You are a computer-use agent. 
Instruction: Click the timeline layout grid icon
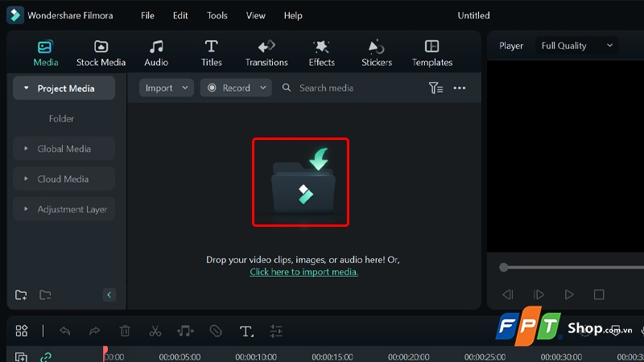[22, 331]
